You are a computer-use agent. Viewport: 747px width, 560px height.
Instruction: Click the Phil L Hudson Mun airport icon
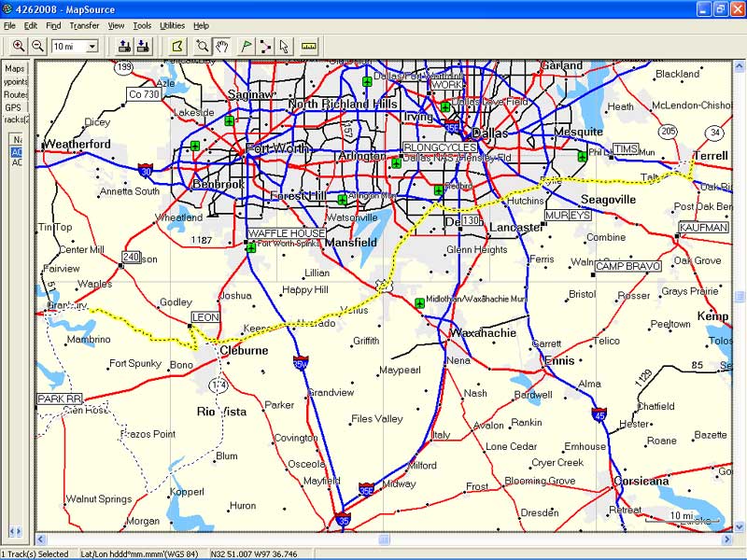[x=582, y=156]
